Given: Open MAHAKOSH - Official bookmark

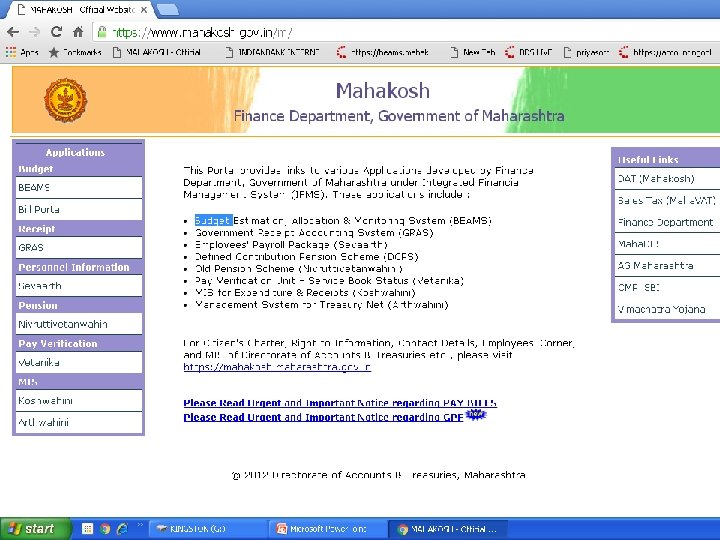Looking at the screenshot, I should pos(157,52).
